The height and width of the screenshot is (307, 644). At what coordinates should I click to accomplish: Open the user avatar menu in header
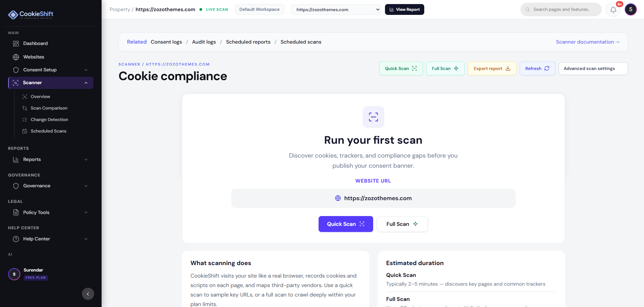(631, 9)
